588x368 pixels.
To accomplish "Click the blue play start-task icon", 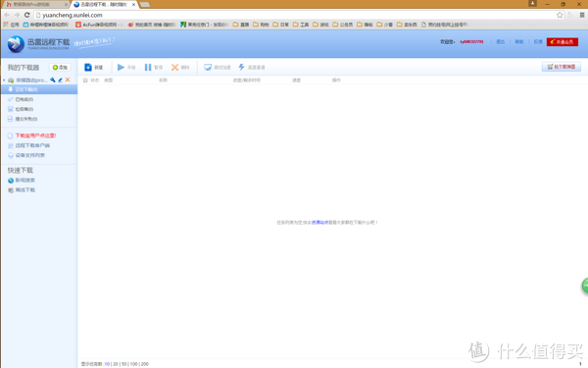I will 121,67.
